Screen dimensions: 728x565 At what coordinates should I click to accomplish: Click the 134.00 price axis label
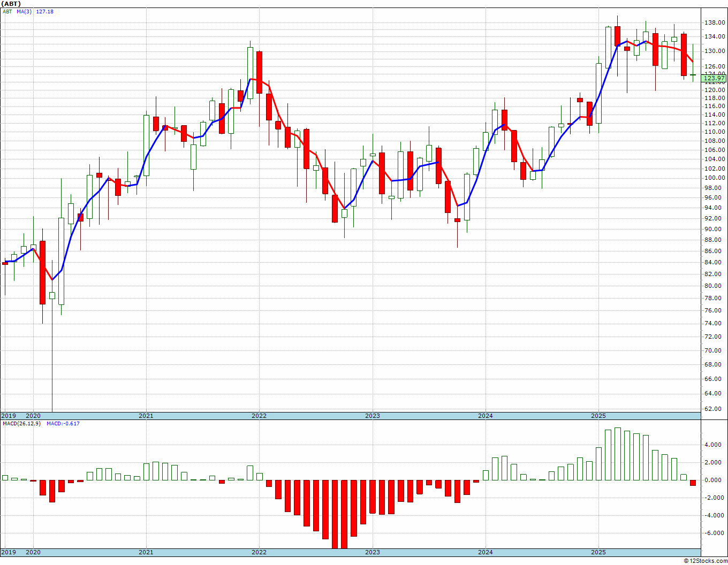(715, 37)
